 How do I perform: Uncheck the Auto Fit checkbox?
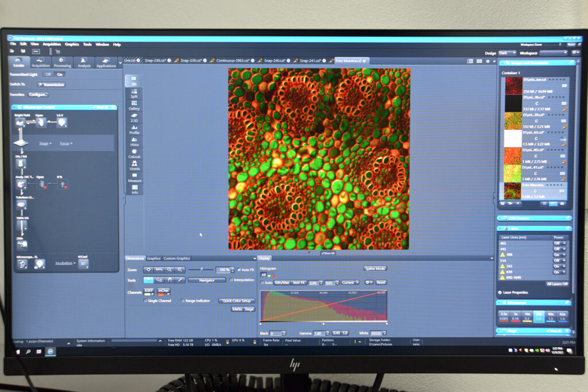[239, 270]
